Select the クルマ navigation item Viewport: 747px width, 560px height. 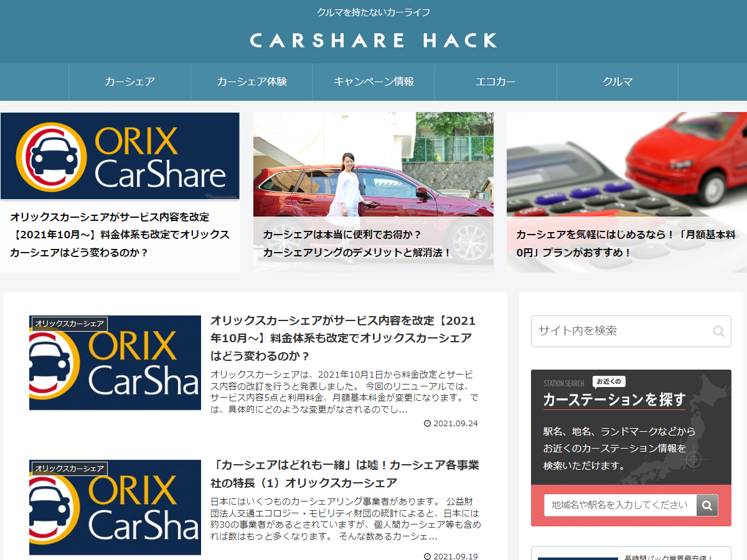618,82
